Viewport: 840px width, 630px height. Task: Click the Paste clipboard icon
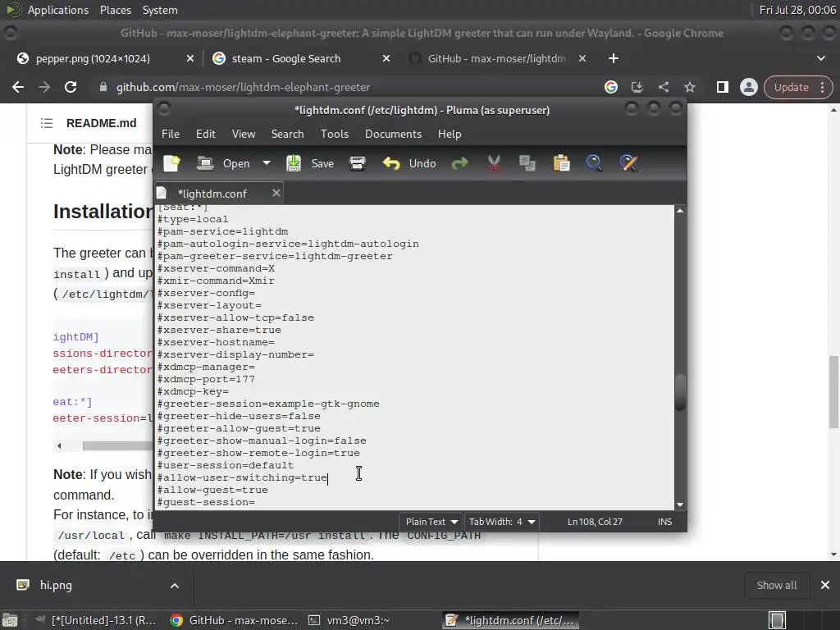[x=561, y=163]
